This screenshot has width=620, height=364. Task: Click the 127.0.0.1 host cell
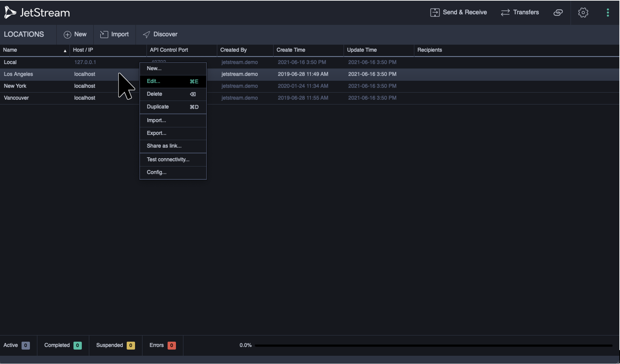pos(85,62)
